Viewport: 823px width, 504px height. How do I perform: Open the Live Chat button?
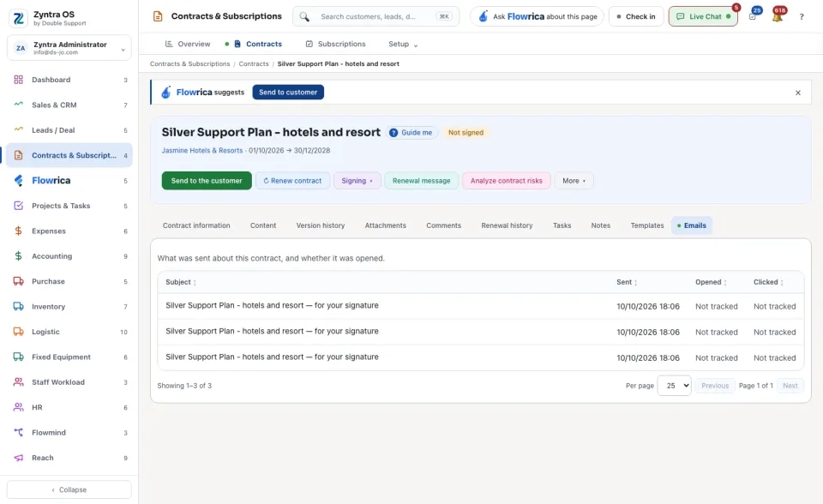(x=703, y=17)
